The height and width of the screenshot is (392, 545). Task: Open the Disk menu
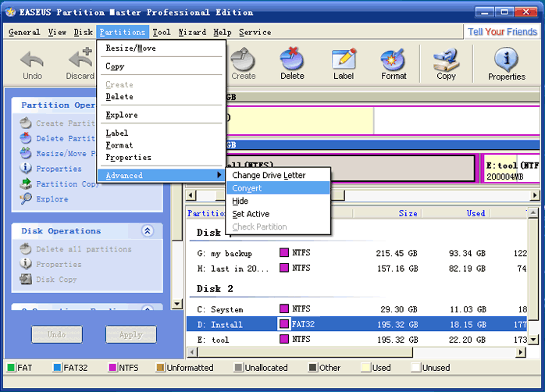84,32
